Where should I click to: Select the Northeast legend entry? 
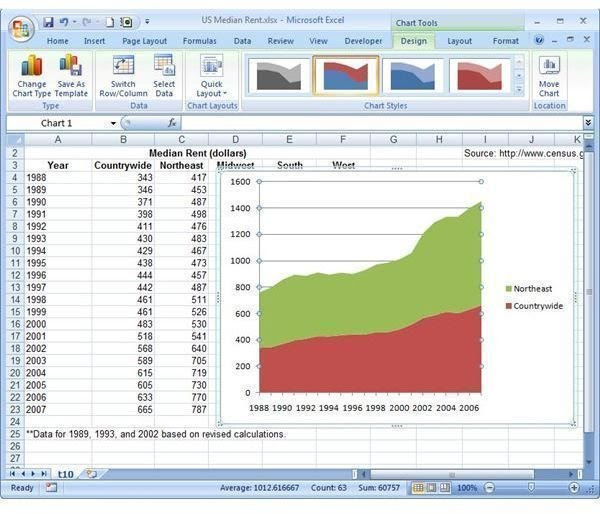[529, 289]
